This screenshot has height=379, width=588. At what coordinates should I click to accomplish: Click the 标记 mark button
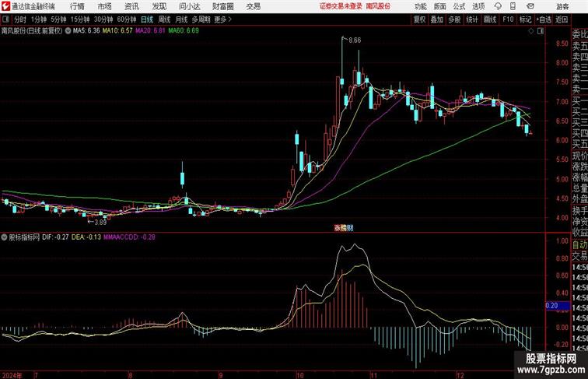[525, 19]
